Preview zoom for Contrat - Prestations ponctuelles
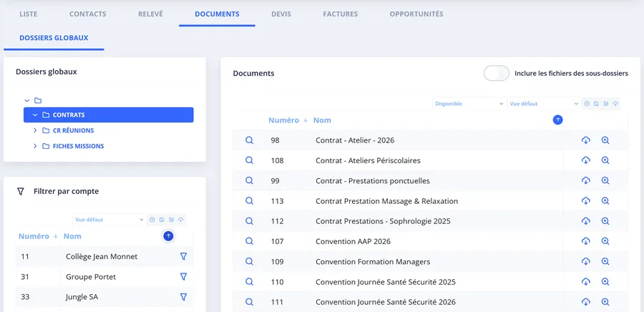This screenshot has width=644, height=312. [x=605, y=180]
